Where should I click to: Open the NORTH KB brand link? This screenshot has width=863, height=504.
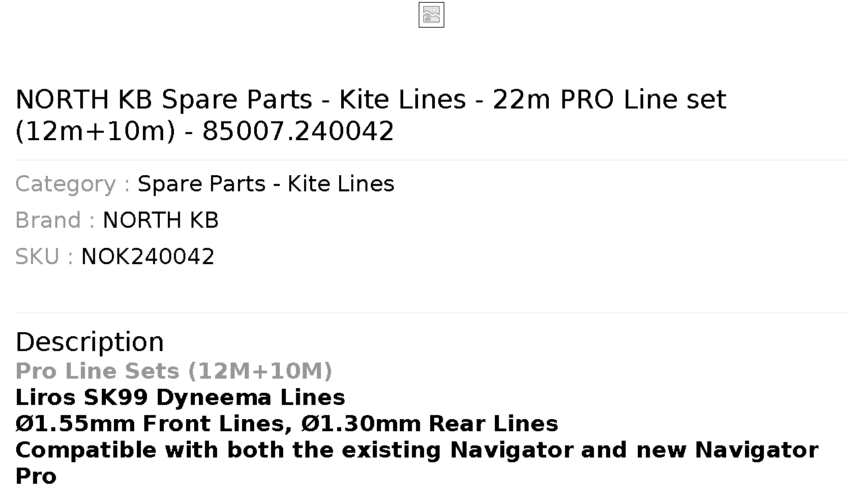[x=160, y=220]
